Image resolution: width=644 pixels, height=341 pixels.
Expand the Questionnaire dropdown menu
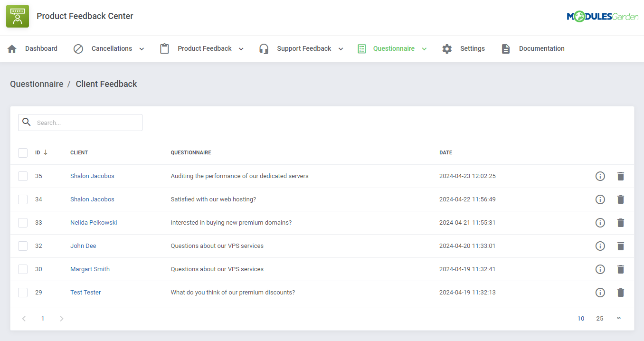pos(425,48)
